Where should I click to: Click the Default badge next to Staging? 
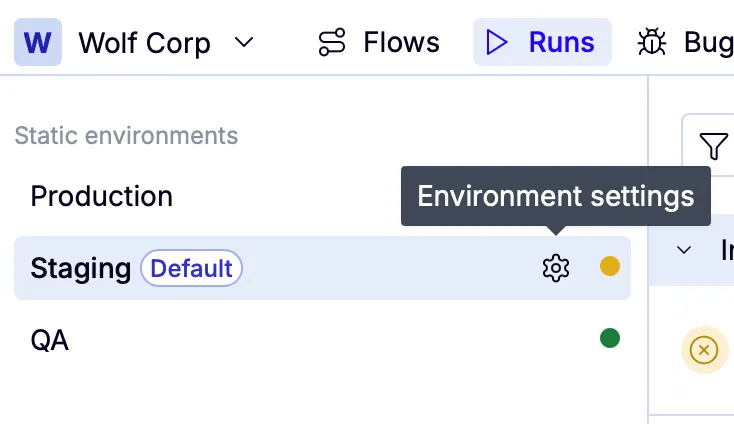(191, 268)
